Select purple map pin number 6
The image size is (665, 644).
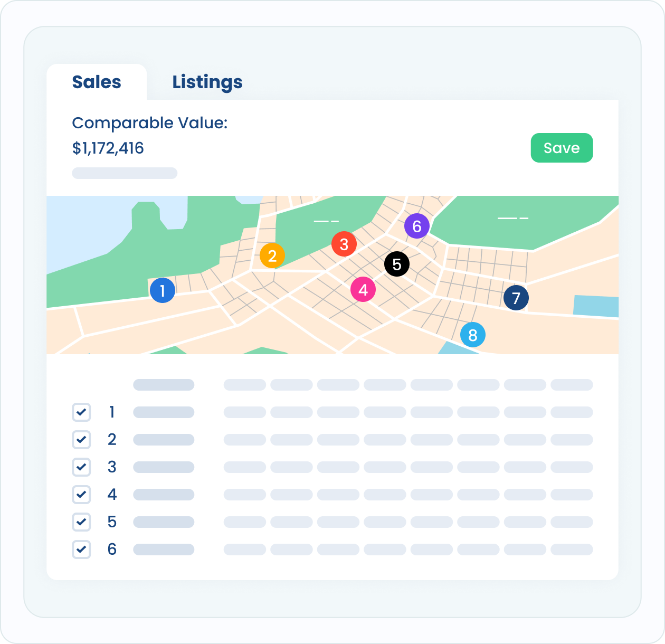click(x=417, y=226)
